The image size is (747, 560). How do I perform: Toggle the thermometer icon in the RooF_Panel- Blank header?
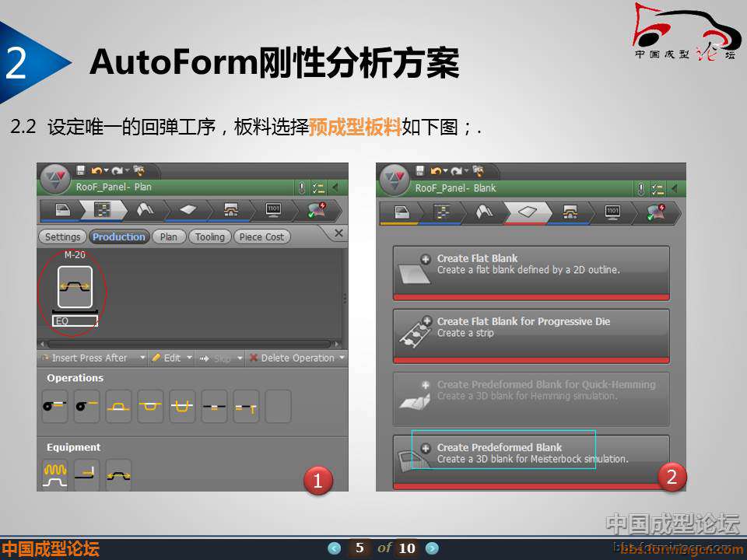640,188
